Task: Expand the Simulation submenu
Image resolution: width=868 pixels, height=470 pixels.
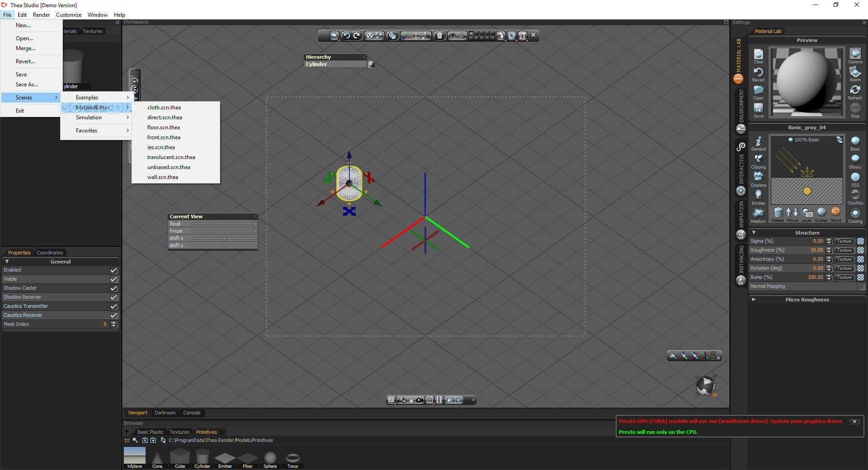Action: click(97, 117)
